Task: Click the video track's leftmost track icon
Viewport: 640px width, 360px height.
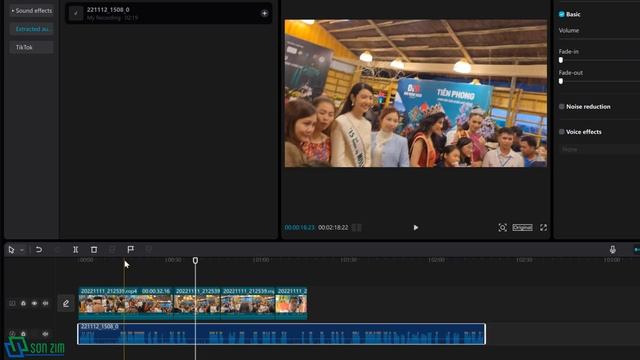Action: (12, 303)
